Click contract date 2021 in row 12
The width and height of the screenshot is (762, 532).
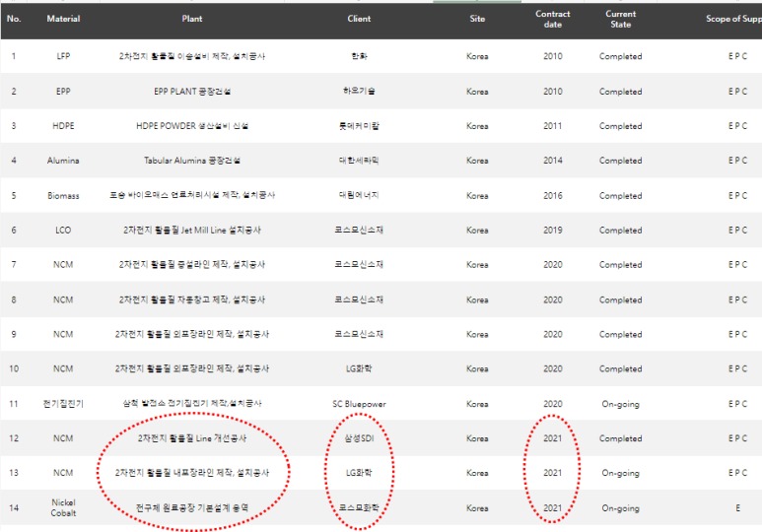pos(553,438)
